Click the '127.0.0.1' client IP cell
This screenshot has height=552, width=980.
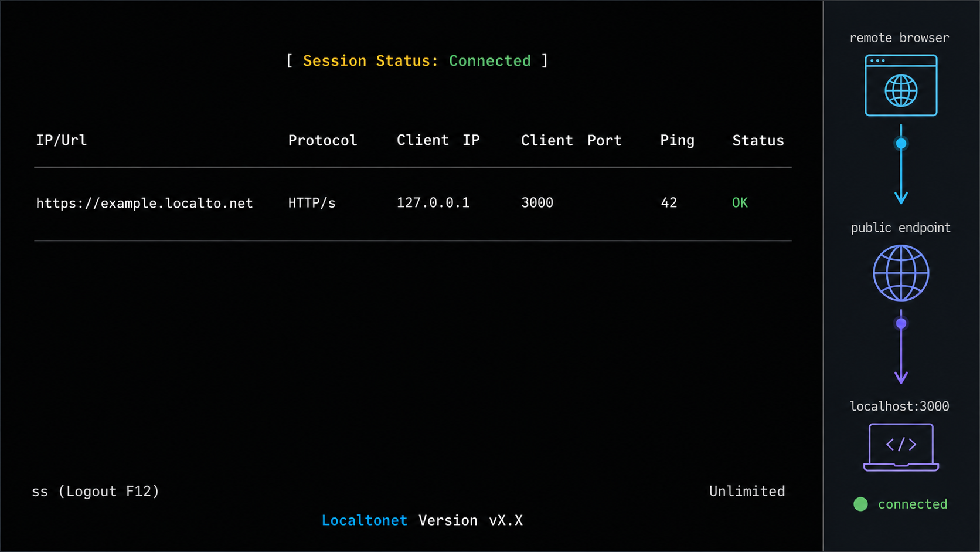pyautogui.click(x=433, y=203)
